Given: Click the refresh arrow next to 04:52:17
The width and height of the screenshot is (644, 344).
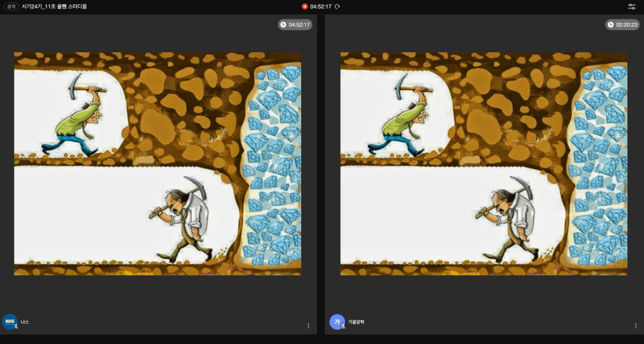Looking at the screenshot, I should coord(337,7).
